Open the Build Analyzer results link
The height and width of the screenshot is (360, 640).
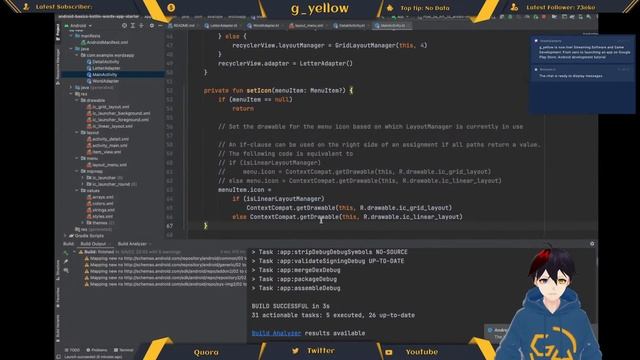(276, 333)
